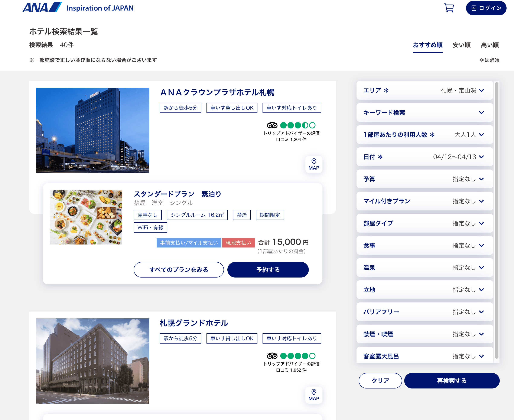Click すべてのプランをみる button
514x420 pixels.
click(179, 270)
